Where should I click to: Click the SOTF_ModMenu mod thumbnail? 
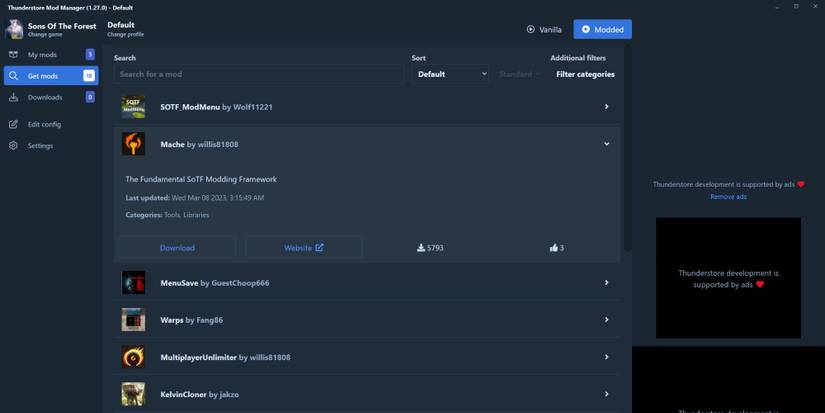point(133,107)
